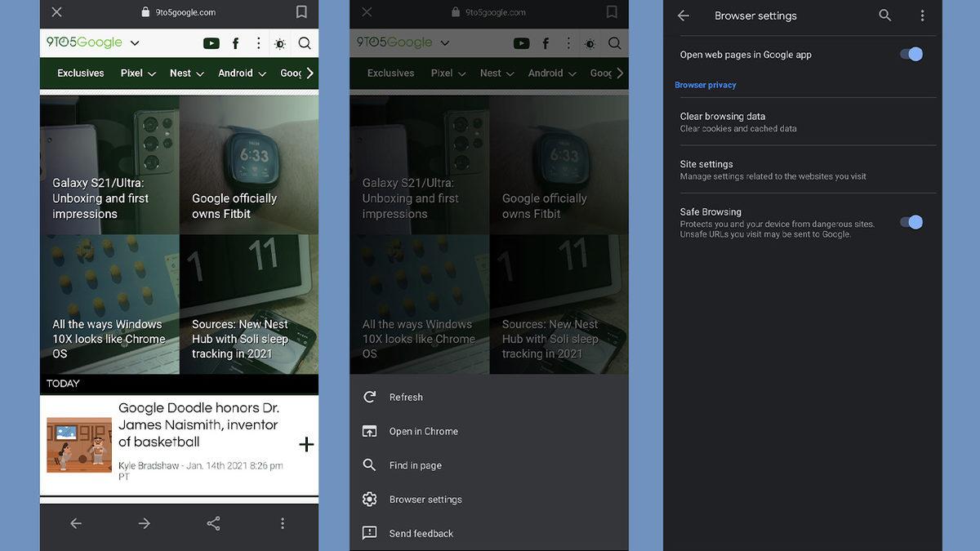980x551 pixels.
Task: Click the search magnifier in site header
Action: point(305,42)
